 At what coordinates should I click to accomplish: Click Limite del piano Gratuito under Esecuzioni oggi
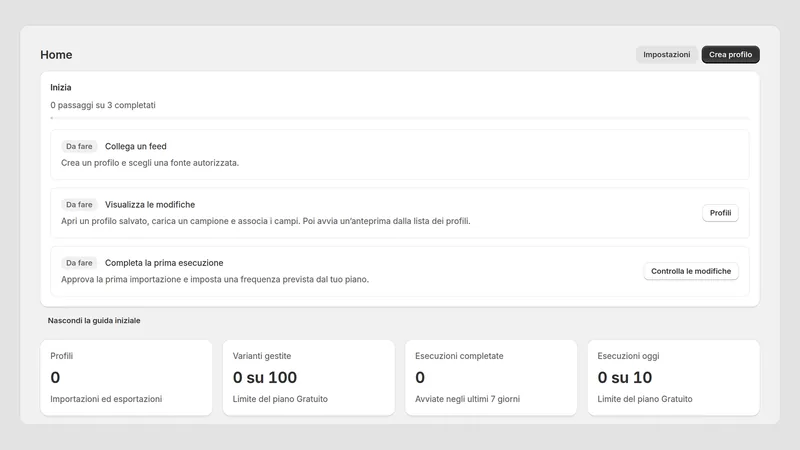pyautogui.click(x=645, y=399)
